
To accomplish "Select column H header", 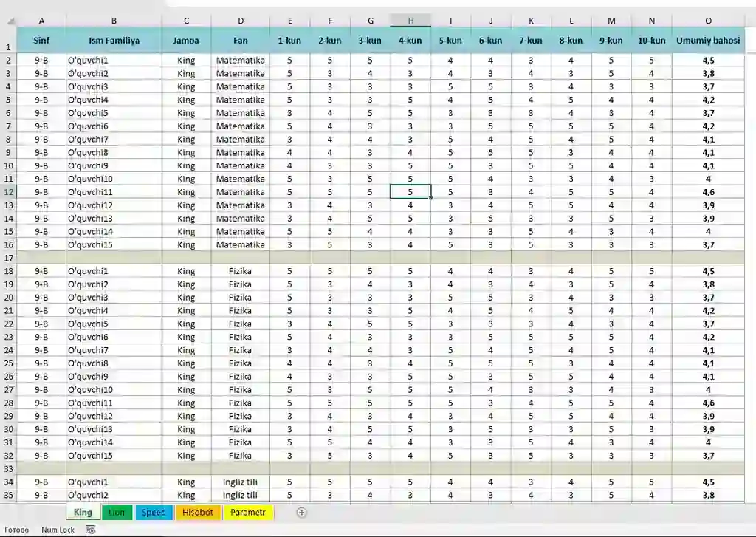I will click(410, 21).
